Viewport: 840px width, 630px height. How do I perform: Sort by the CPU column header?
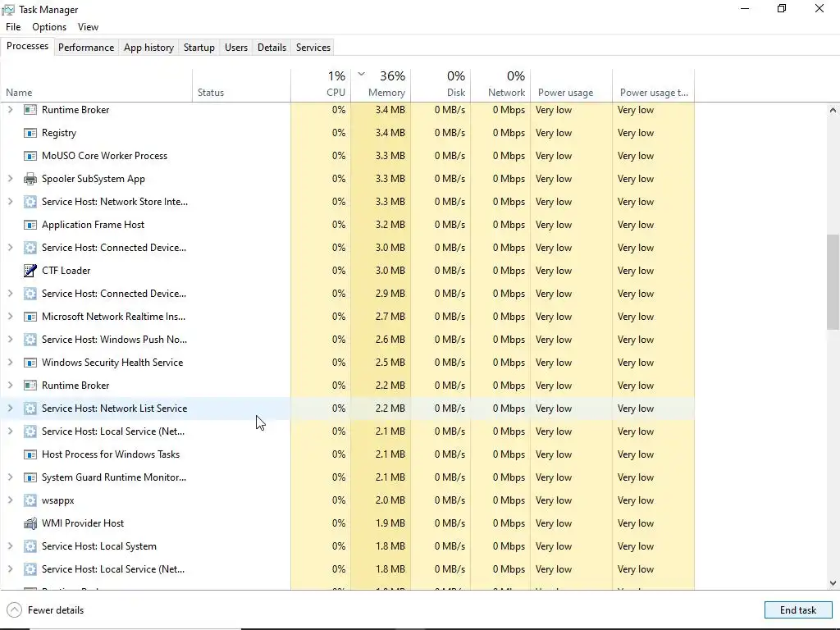321,85
